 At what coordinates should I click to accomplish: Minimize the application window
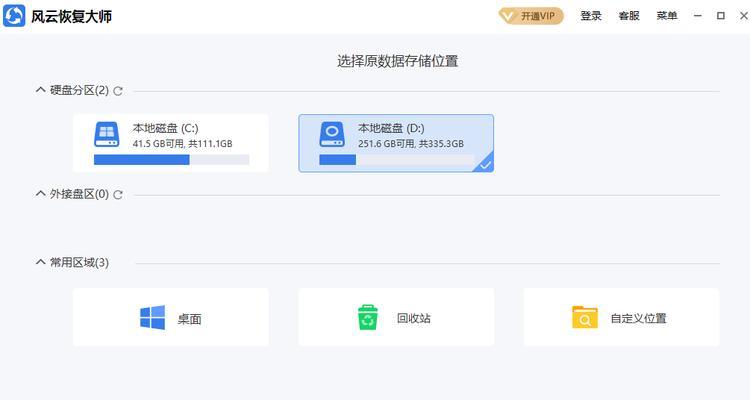(x=698, y=16)
